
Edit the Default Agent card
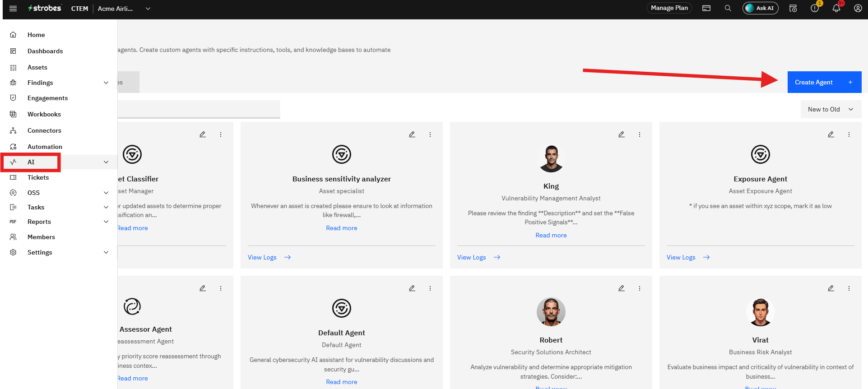click(412, 288)
